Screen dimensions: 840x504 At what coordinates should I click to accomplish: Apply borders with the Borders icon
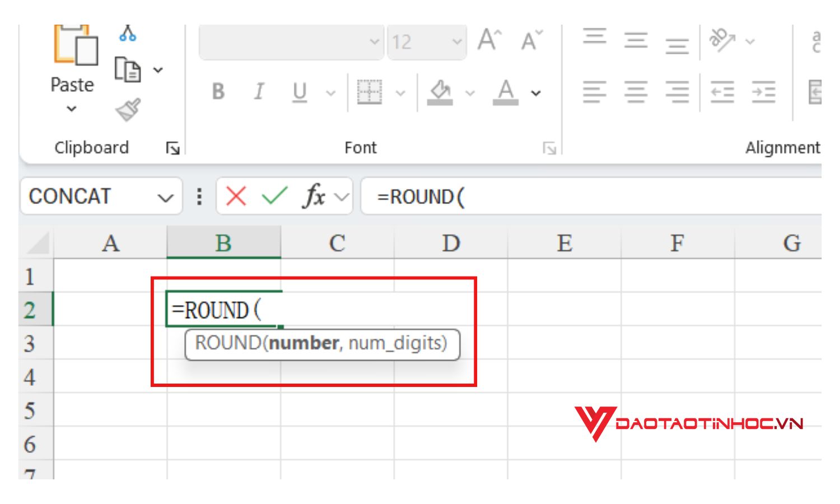[x=370, y=92]
